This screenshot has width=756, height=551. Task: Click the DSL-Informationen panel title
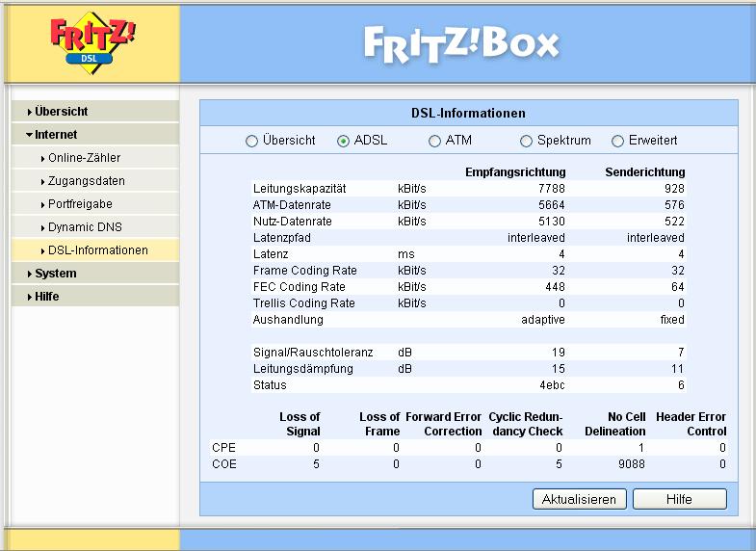click(x=468, y=114)
